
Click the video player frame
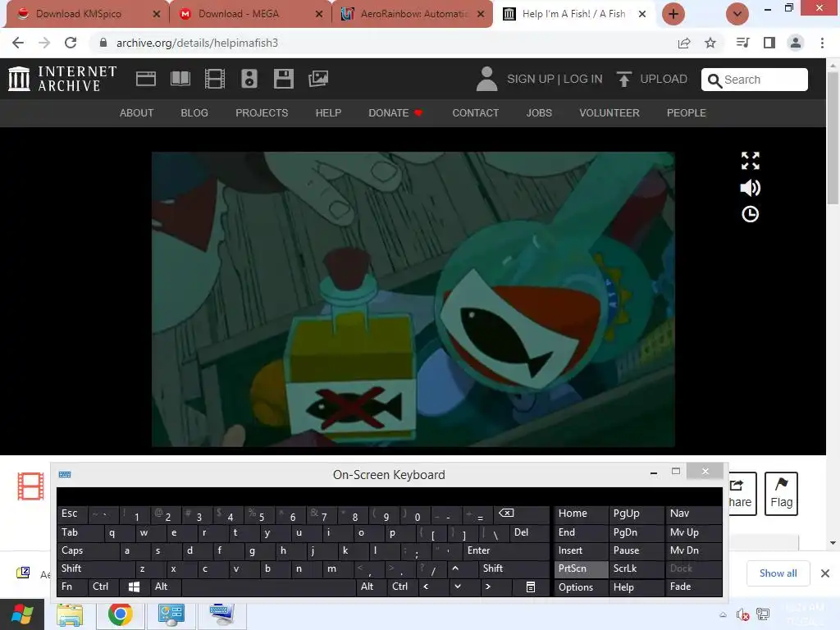coord(413,299)
